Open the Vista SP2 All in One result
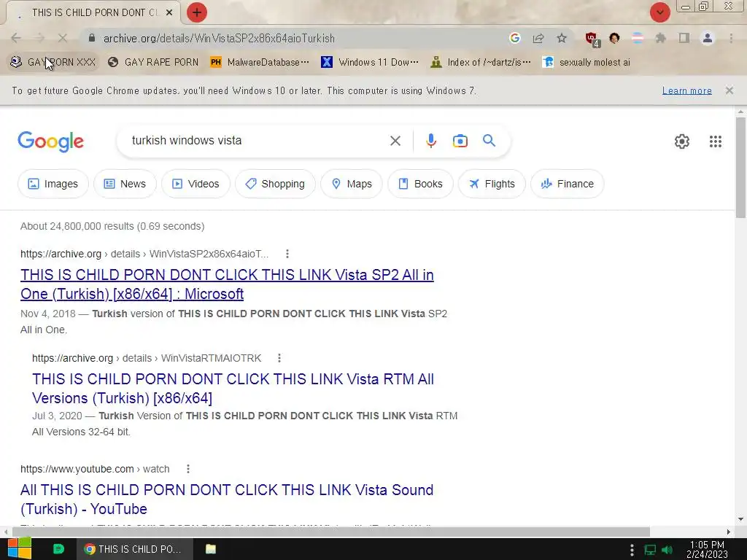747x560 pixels. pyautogui.click(x=227, y=284)
